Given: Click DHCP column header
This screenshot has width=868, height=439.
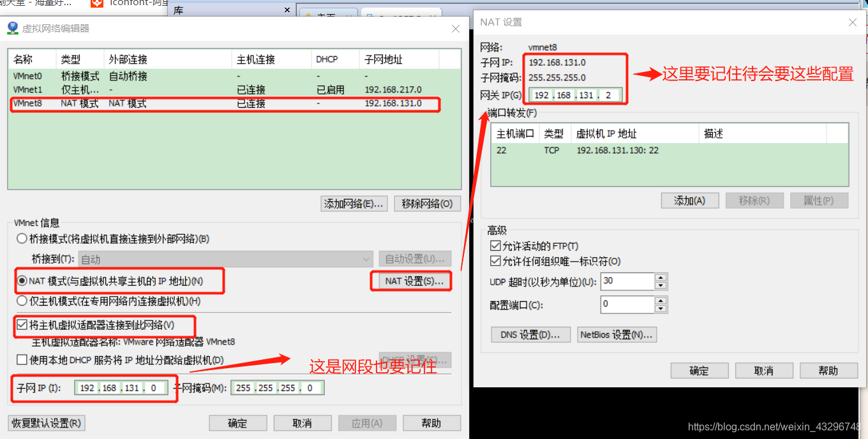Looking at the screenshot, I should click(x=335, y=59).
